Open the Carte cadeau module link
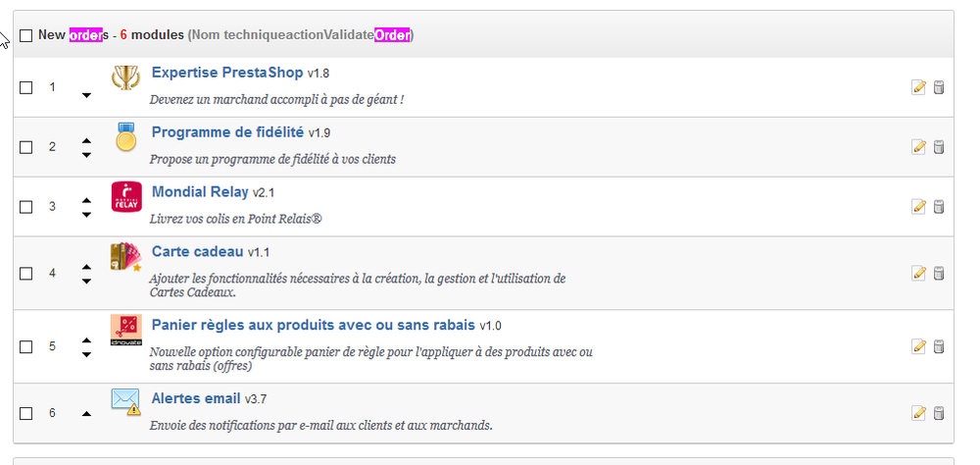The width and height of the screenshot is (980, 465). (x=198, y=251)
